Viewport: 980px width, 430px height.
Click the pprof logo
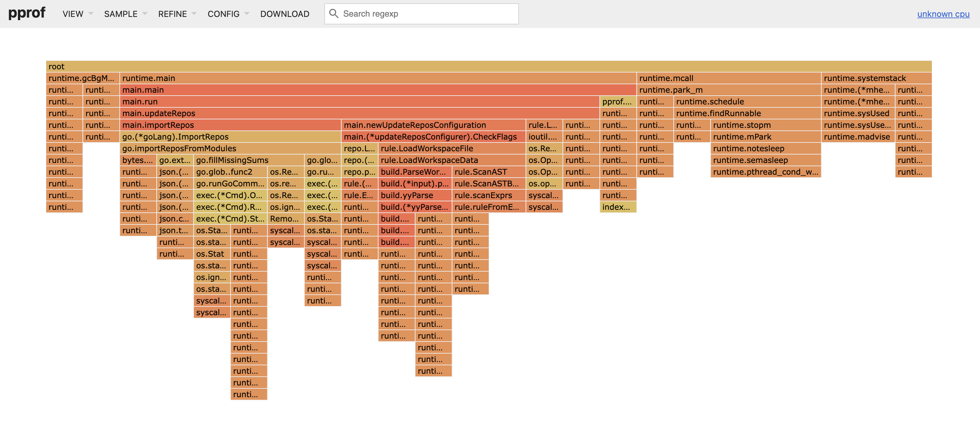point(27,13)
